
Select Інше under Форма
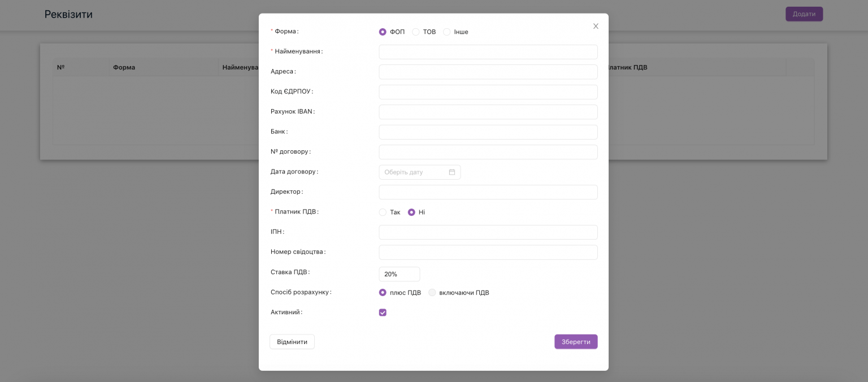[x=446, y=32]
